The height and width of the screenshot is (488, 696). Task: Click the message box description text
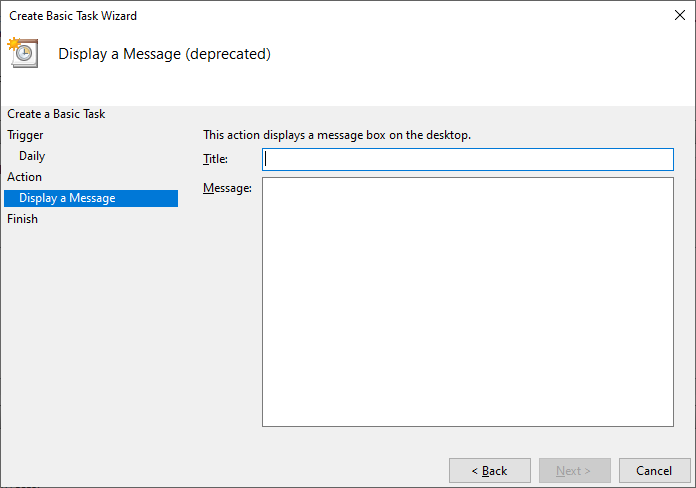click(x=337, y=135)
